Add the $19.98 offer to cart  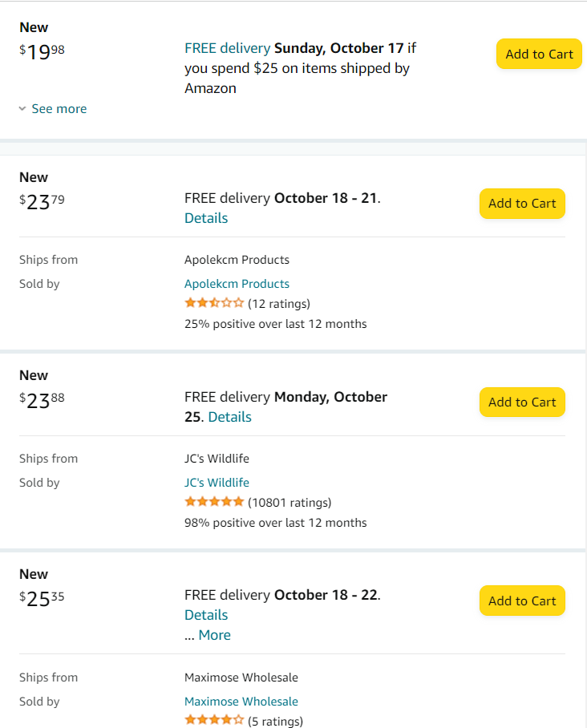[539, 54]
